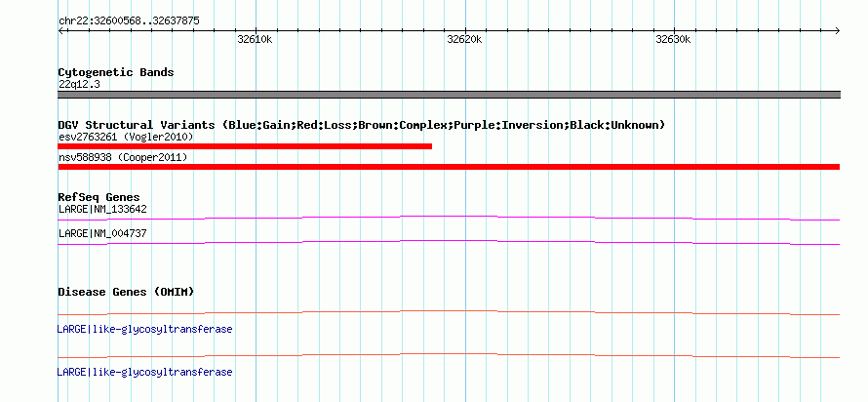The width and height of the screenshot is (868, 402).
Task: Click the 32610k ruler tick label
Action: click(x=255, y=39)
